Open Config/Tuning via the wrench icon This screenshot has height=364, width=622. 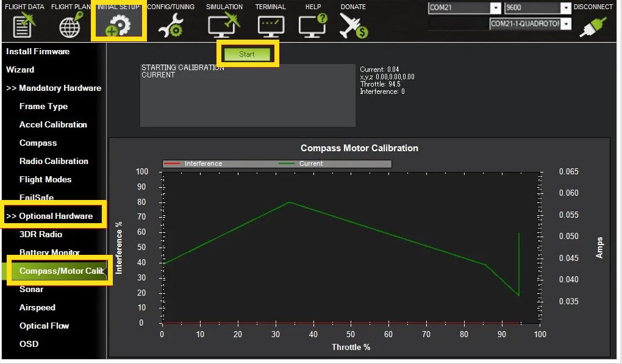click(171, 24)
